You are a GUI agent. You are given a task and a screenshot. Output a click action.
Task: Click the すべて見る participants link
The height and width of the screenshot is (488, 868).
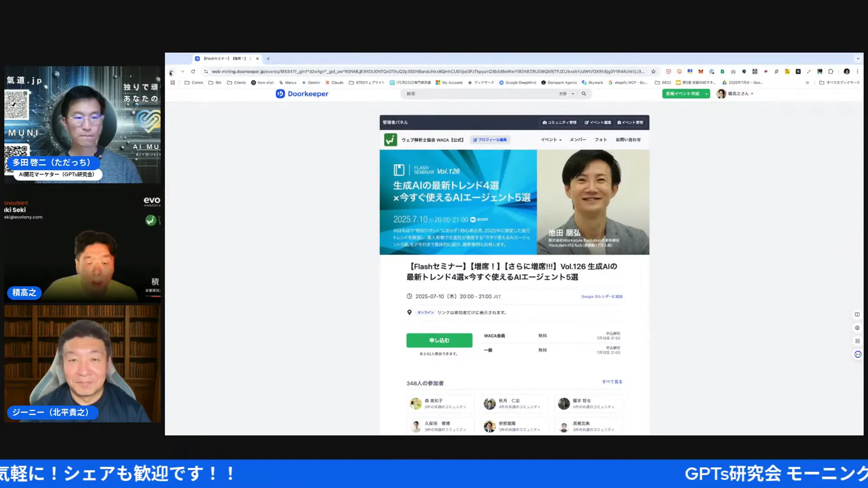(x=612, y=382)
